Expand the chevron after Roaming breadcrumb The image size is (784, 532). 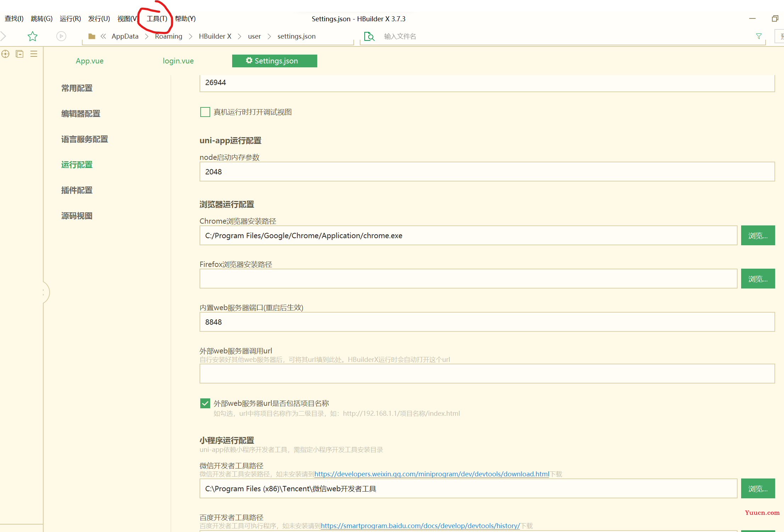[x=191, y=37]
